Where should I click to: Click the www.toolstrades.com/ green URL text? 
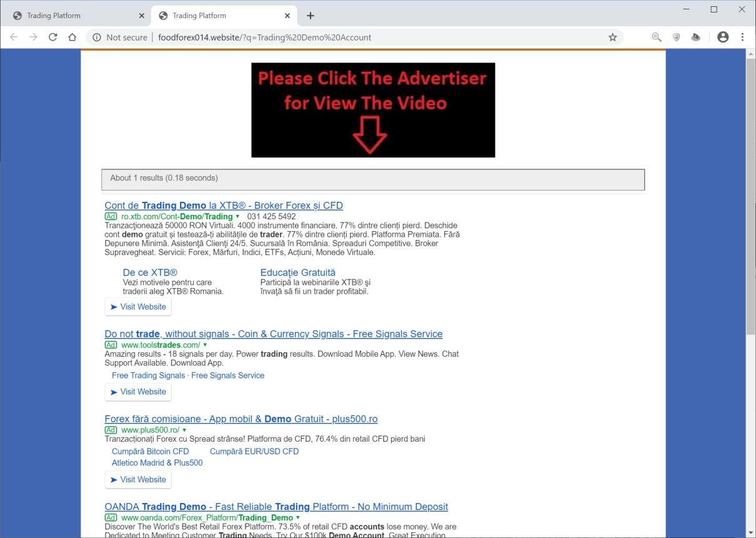pyautogui.click(x=161, y=345)
